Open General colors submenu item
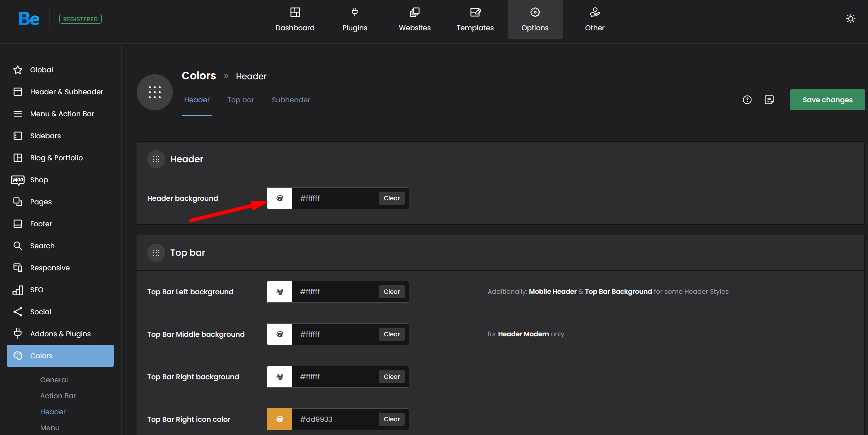 (x=54, y=380)
